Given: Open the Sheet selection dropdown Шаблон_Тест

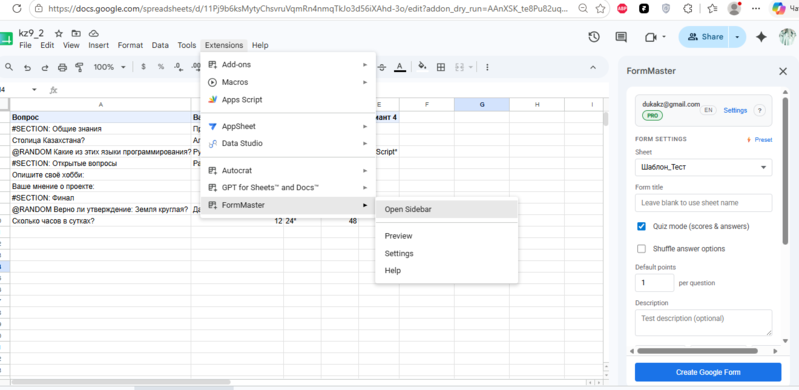Looking at the screenshot, I should [x=703, y=167].
